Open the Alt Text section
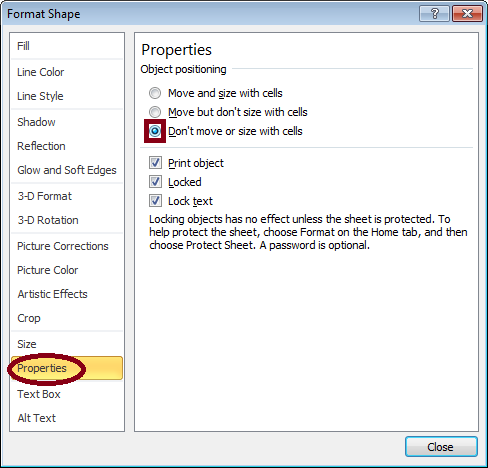488x468 pixels. pos(67,418)
